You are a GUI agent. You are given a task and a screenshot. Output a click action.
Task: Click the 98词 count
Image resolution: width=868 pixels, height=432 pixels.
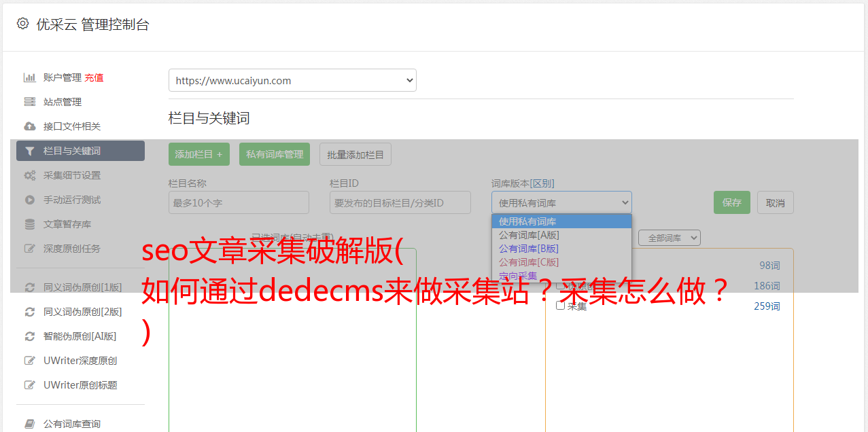769,266
